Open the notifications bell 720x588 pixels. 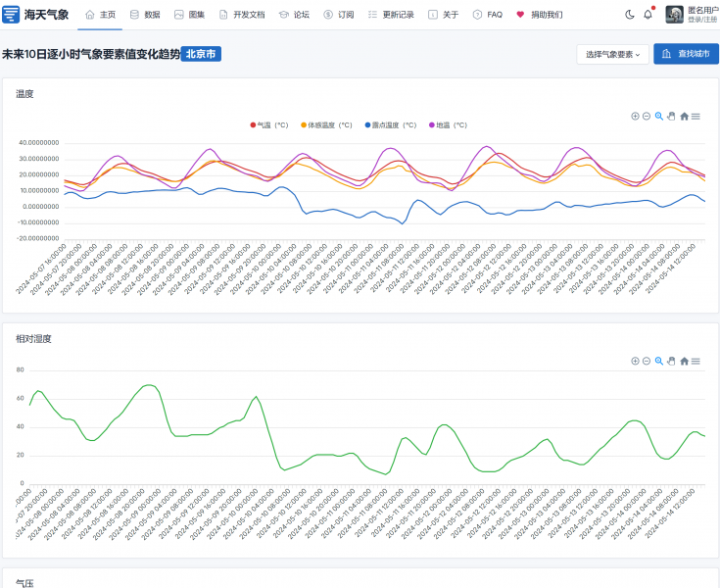click(648, 15)
